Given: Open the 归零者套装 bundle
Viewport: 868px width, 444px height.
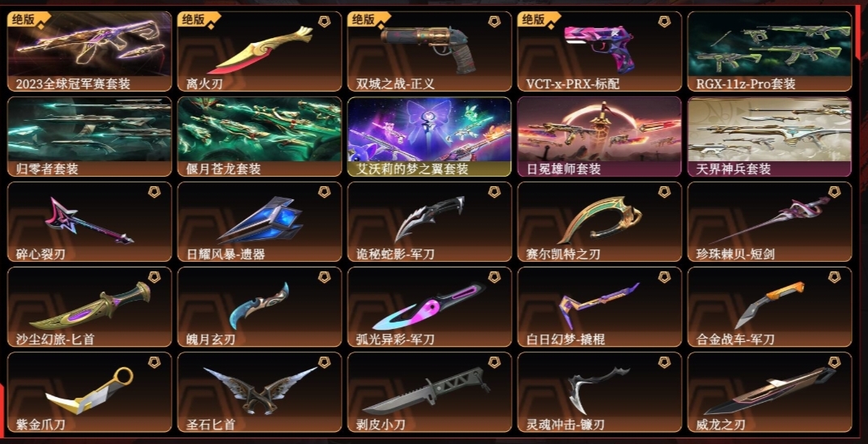Looking at the screenshot, I should point(90,137).
